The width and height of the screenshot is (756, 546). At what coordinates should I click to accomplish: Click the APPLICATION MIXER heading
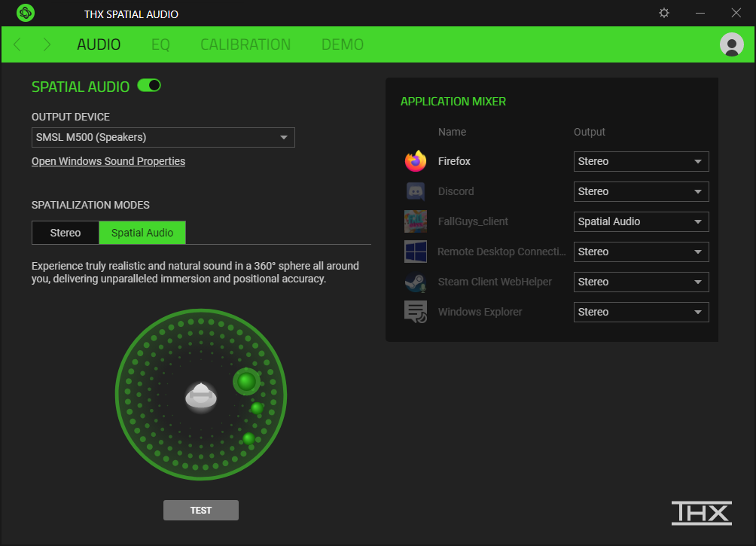453,101
